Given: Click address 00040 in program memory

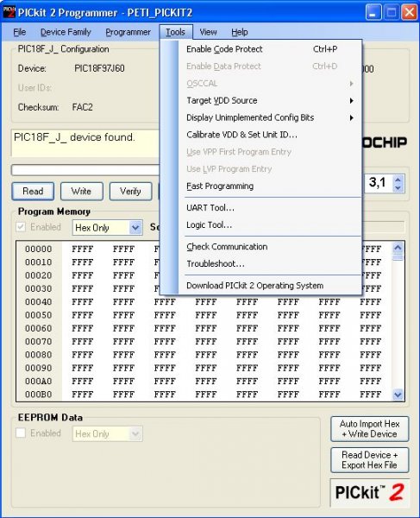Looking at the screenshot, I should (38, 302).
